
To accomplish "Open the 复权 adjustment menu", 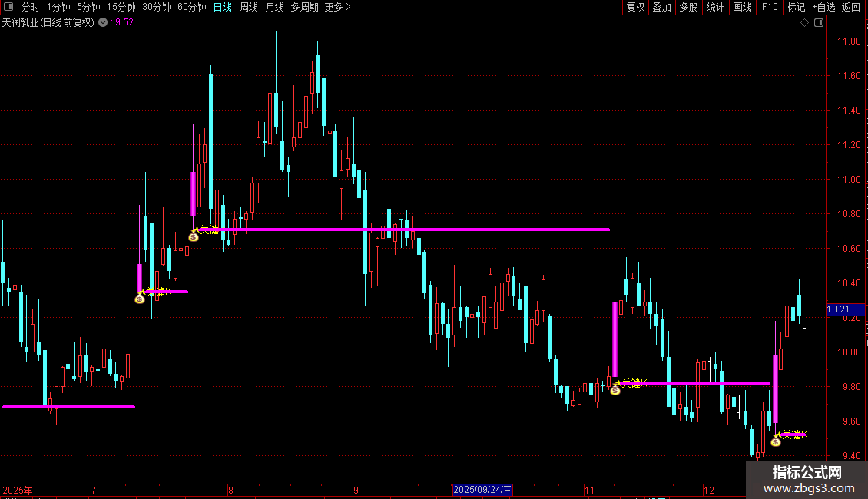I will coord(635,7).
